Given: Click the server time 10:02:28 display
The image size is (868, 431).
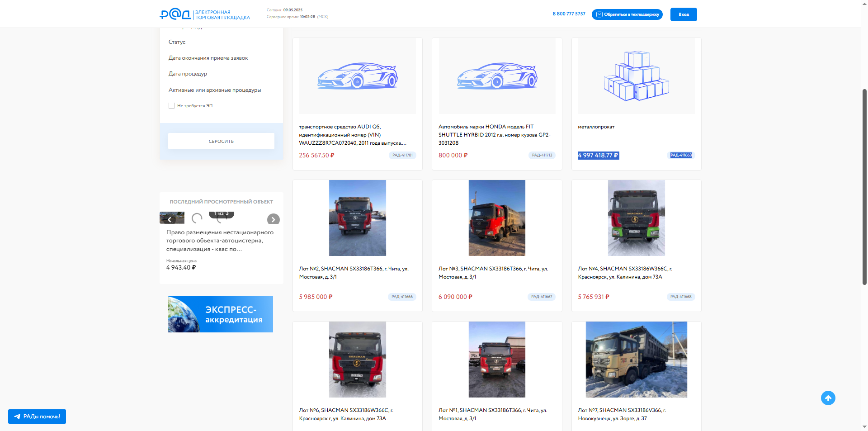Looking at the screenshot, I should (307, 17).
